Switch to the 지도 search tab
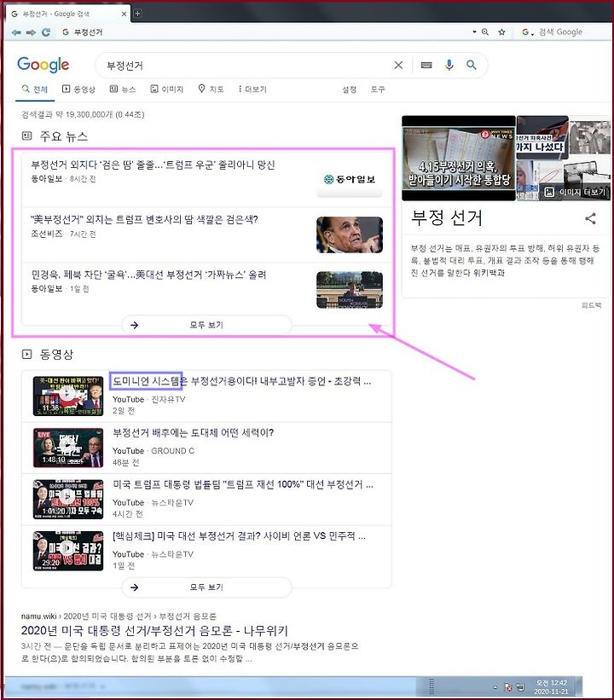Viewport: 614px width, 700px height. pyautogui.click(x=211, y=90)
